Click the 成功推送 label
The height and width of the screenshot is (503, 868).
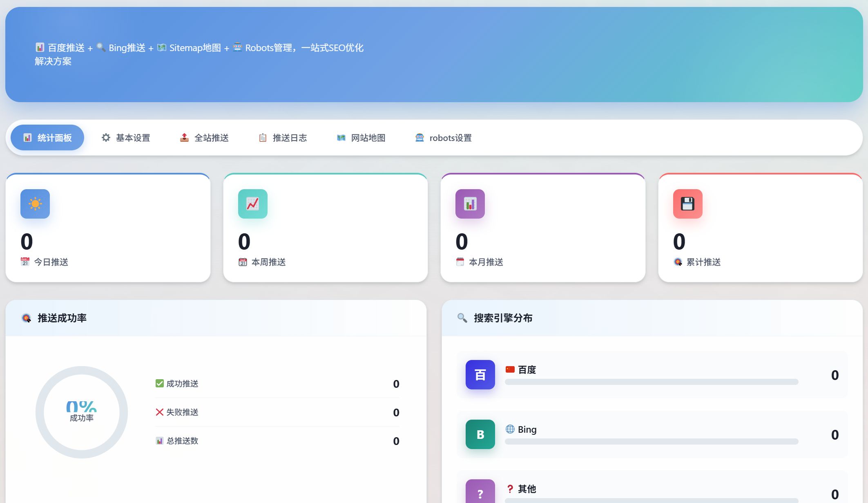[x=182, y=383]
